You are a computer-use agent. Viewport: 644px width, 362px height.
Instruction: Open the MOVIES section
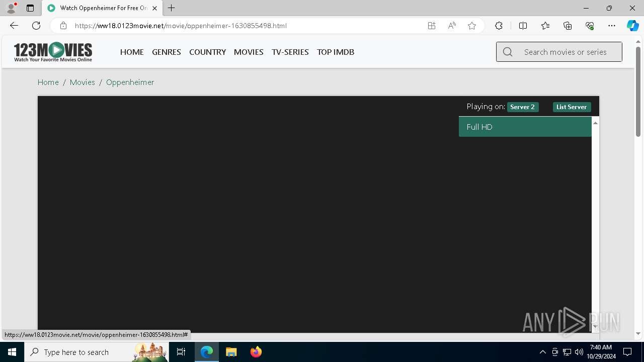(x=249, y=52)
